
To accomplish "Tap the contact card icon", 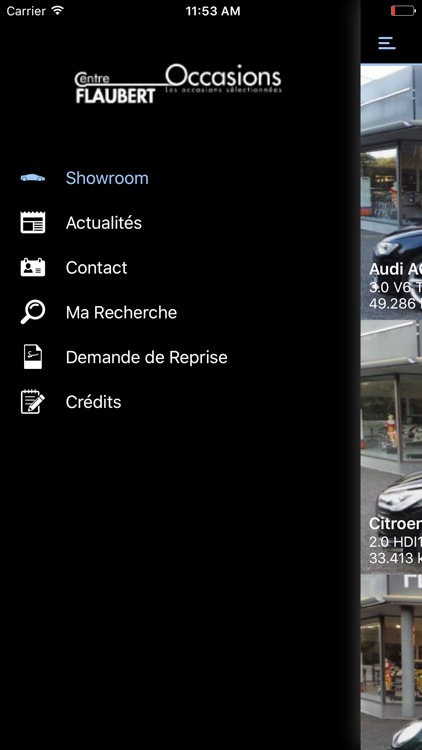I will point(33,267).
